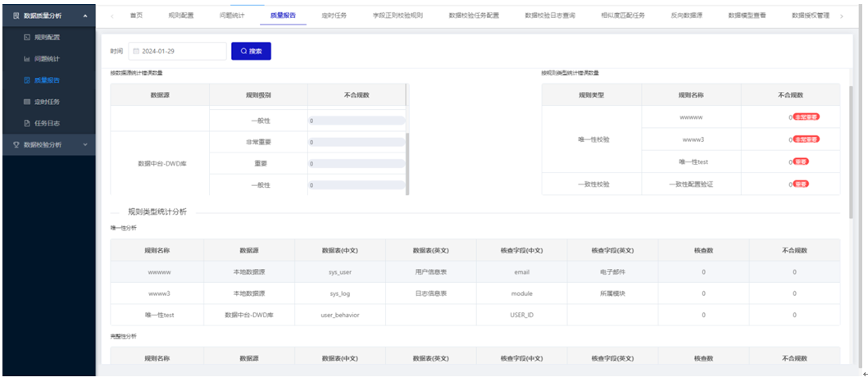
Task: Click the 质量报告 icon in the sidebar
Action: coord(26,80)
